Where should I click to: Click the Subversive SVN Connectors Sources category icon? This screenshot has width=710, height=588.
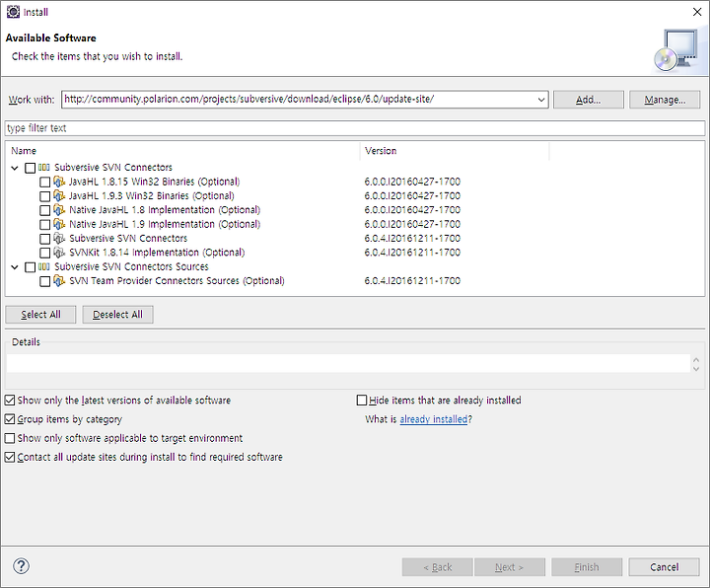pos(44,266)
